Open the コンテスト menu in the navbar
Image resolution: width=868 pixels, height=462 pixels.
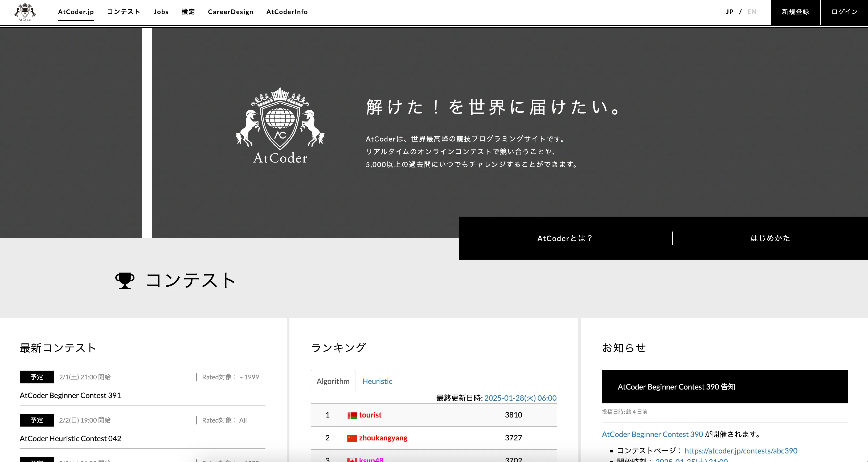tap(124, 12)
